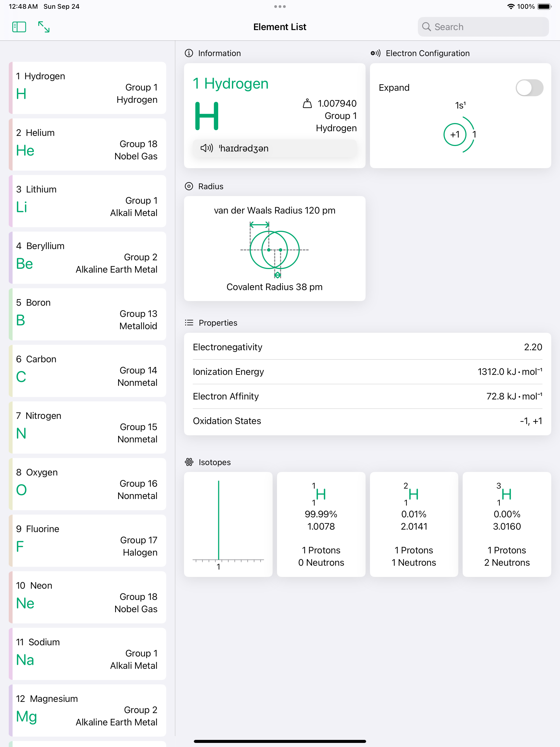Play pronunciation via speaker icon
The image size is (560, 747).
click(207, 148)
